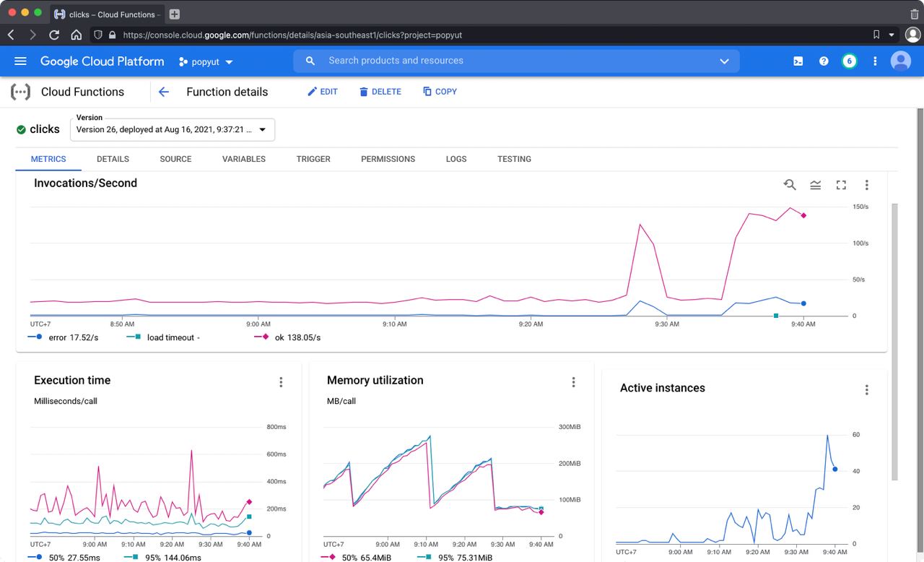
Task: Click the DELETE function button
Action: click(380, 91)
